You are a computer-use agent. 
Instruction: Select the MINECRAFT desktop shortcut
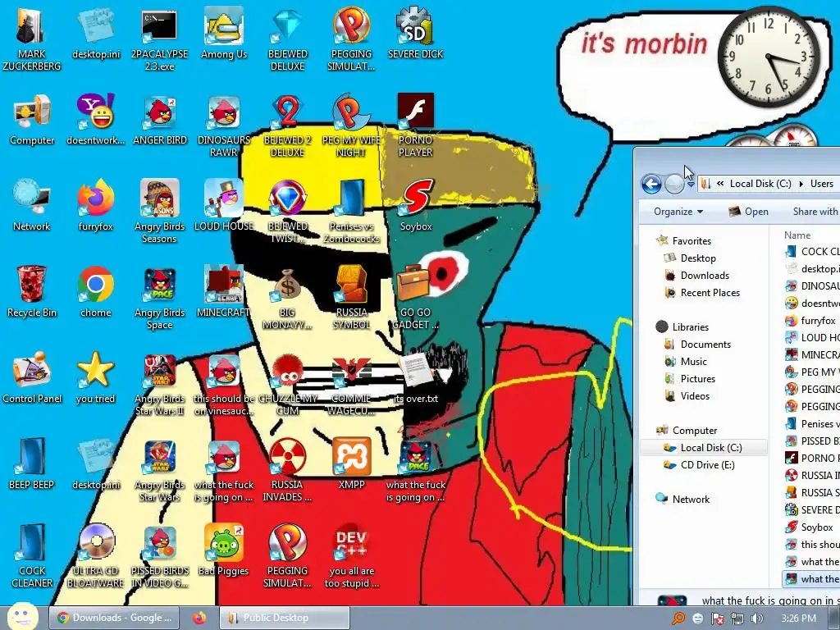(224, 293)
